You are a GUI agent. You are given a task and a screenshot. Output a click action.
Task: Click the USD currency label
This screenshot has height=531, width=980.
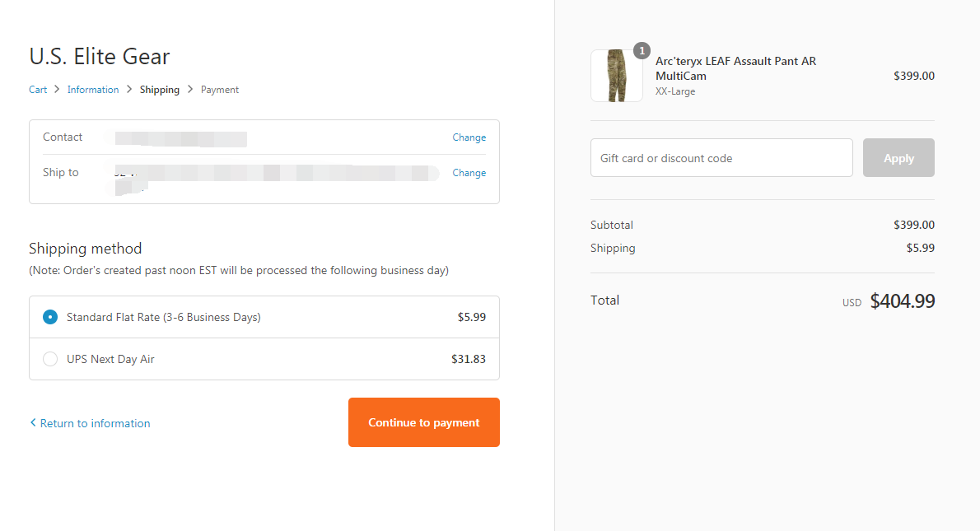pyautogui.click(x=852, y=303)
